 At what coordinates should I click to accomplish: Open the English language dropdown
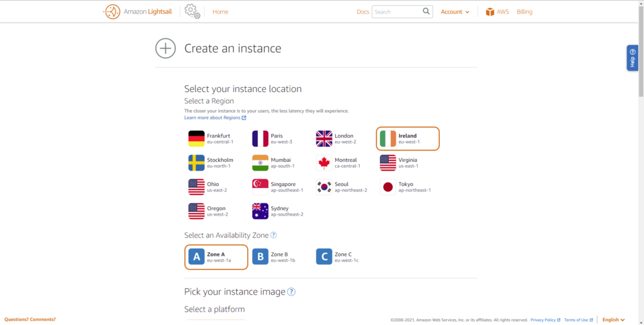point(614,320)
